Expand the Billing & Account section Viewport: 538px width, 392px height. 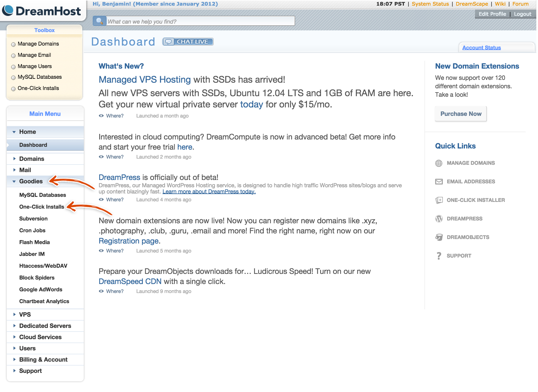pyautogui.click(x=43, y=359)
